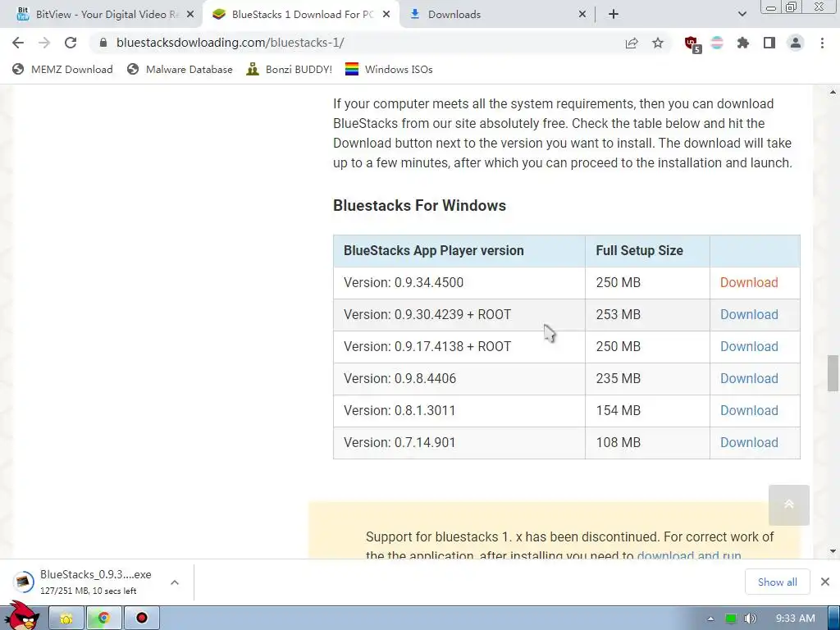Expand download item options chevron
The image size is (840, 630).
point(175,582)
